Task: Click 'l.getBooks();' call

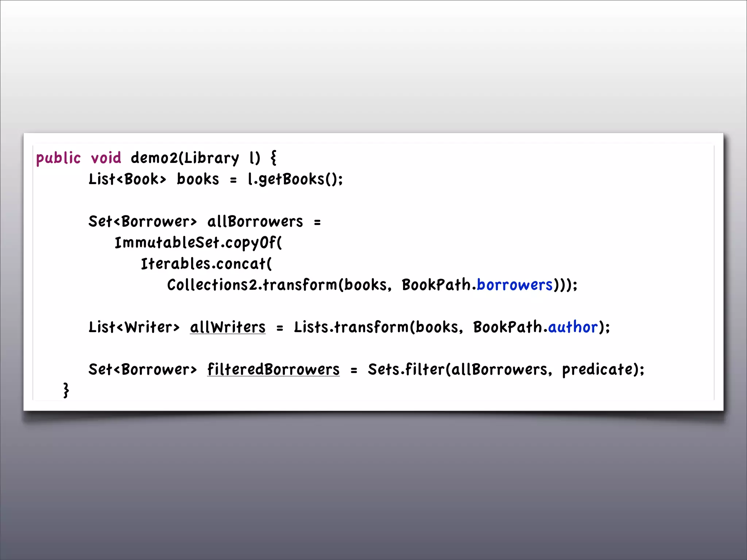Action: pyautogui.click(x=295, y=180)
